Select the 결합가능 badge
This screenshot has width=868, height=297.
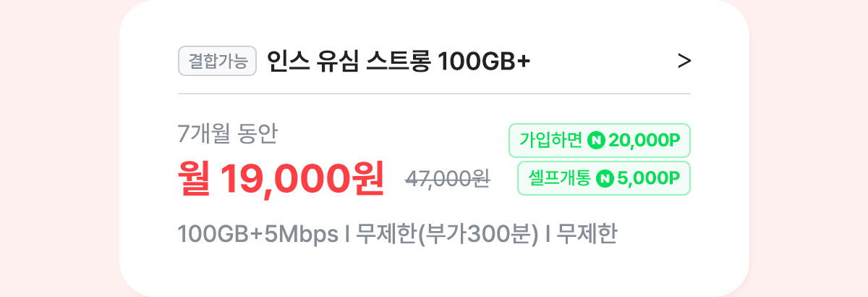(218, 62)
